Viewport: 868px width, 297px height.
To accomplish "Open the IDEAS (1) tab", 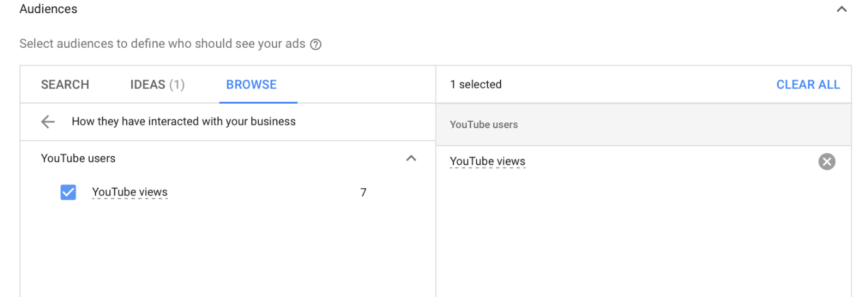I will tap(158, 85).
